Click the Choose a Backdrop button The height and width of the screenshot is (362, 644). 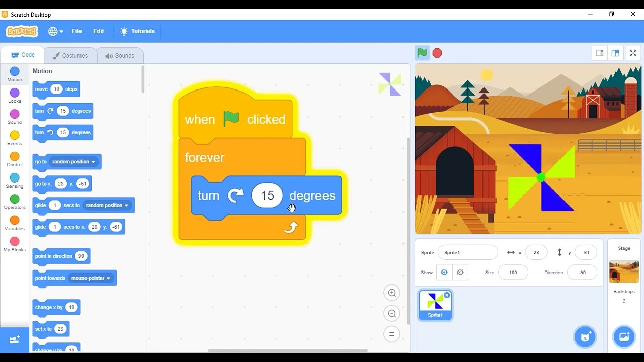point(624,337)
